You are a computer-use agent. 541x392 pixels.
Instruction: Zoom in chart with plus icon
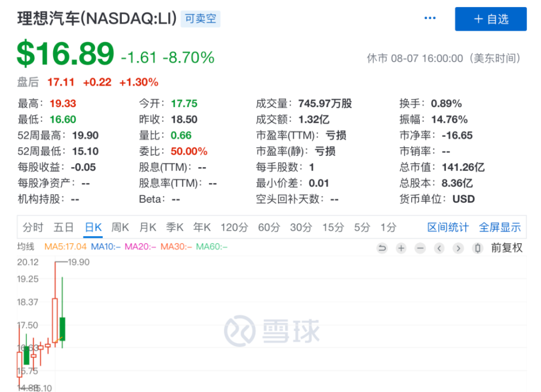[401, 248]
